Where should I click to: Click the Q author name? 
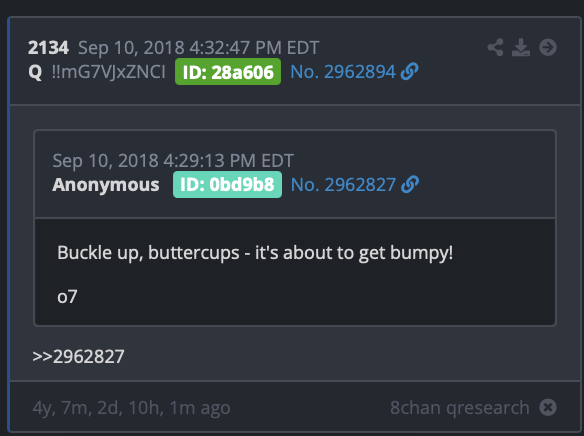35,72
